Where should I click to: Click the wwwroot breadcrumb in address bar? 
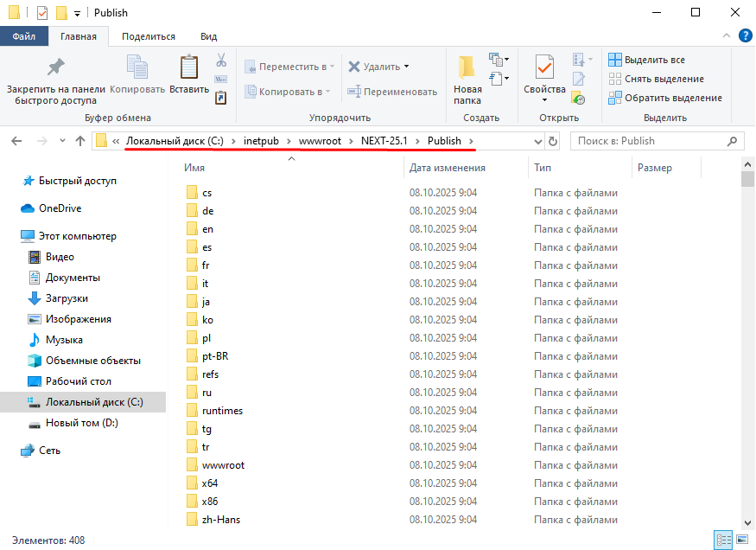tap(320, 141)
